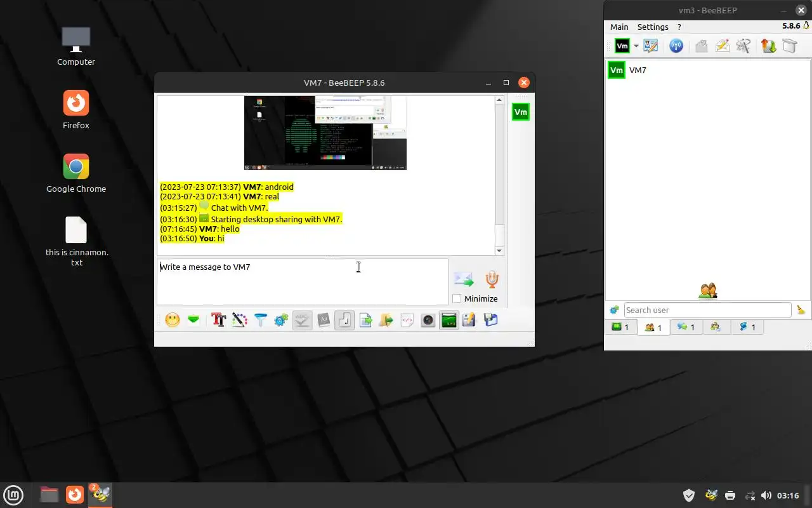Click the BeeBEEP bee tray icon
This screenshot has width=812, height=508.
click(711, 495)
